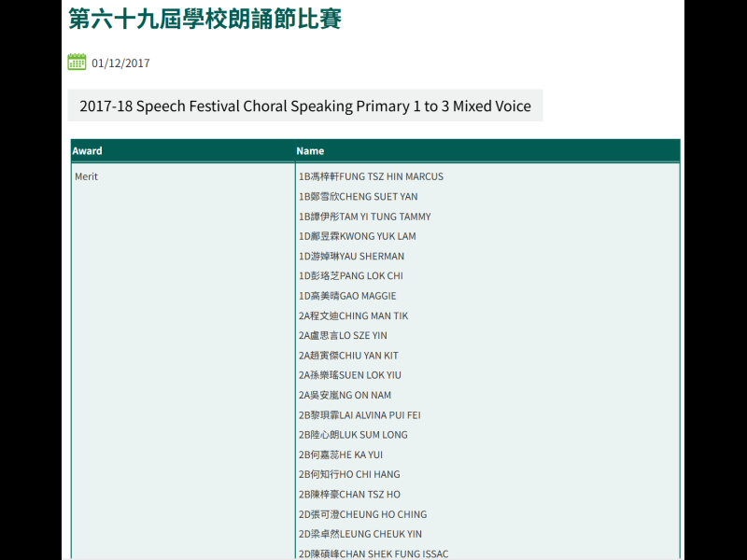Select the name CHEUNG HO CHING
The height and width of the screenshot is (560, 747).
point(362,514)
